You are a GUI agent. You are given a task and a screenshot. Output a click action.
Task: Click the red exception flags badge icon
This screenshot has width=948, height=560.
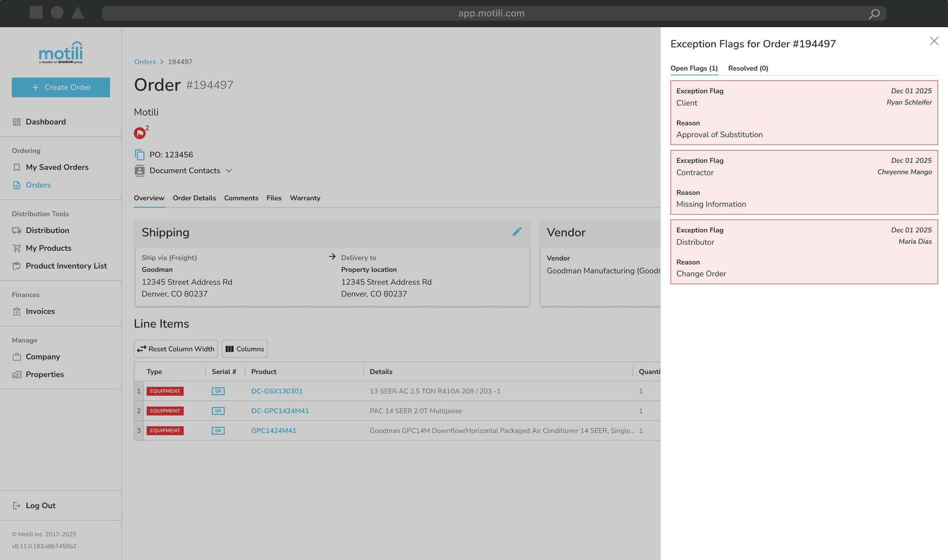pyautogui.click(x=139, y=133)
